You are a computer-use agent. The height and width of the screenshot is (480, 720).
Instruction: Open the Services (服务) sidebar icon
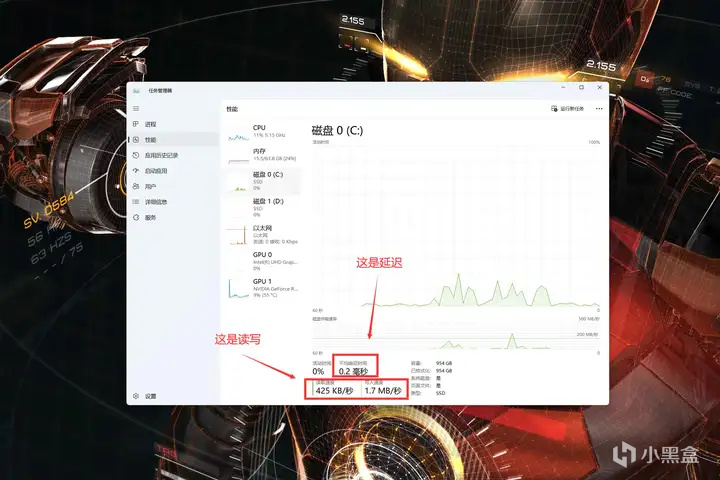click(x=136, y=218)
